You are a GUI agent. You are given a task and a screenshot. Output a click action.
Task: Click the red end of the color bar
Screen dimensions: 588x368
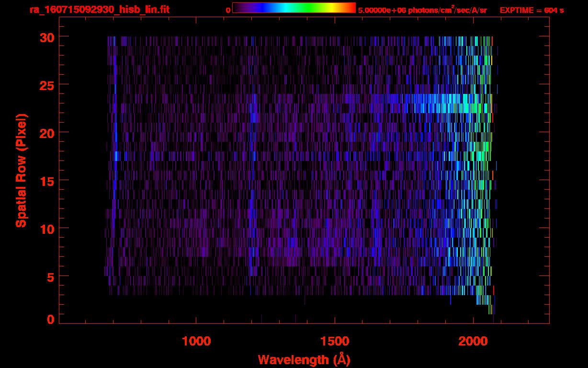[x=351, y=8]
